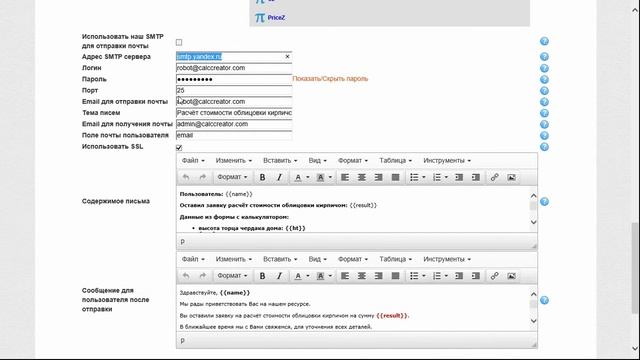Open numbered list options in user message editor

[446, 276]
